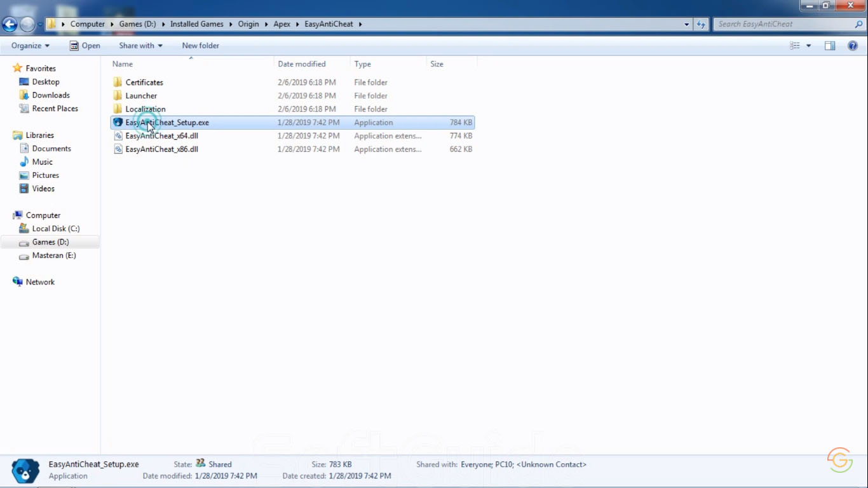868x488 pixels.
Task: Click the Network icon in the sidebar
Action: click(x=18, y=281)
